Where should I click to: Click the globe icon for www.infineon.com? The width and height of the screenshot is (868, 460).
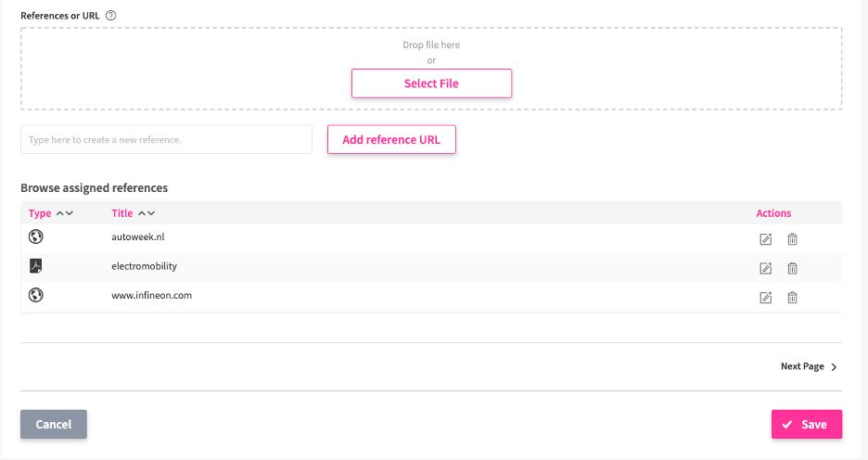36,295
